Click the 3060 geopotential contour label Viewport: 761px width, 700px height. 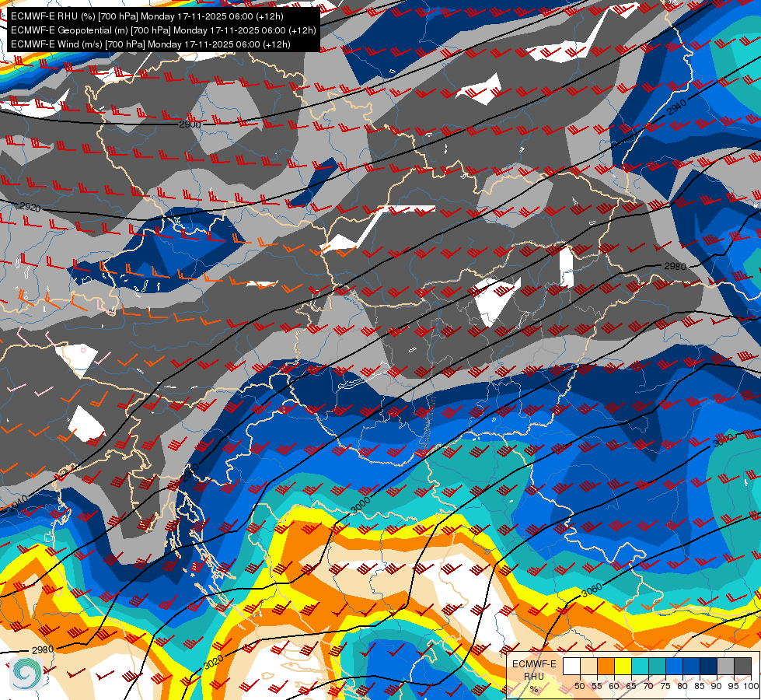[x=592, y=590]
